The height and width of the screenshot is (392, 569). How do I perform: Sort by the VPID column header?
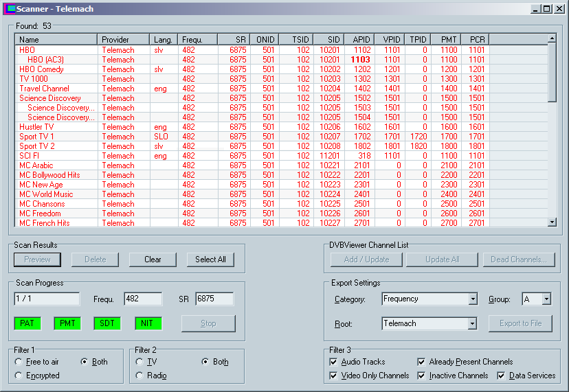[389, 40]
